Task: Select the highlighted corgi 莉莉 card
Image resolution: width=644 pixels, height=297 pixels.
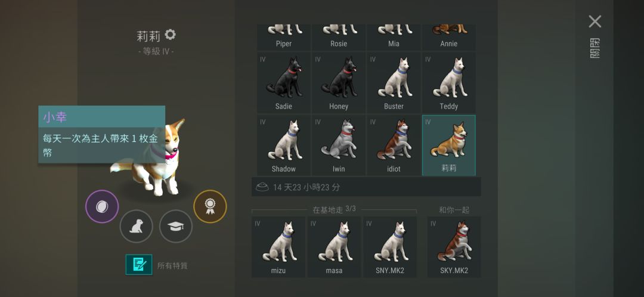Action: pos(449,145)
